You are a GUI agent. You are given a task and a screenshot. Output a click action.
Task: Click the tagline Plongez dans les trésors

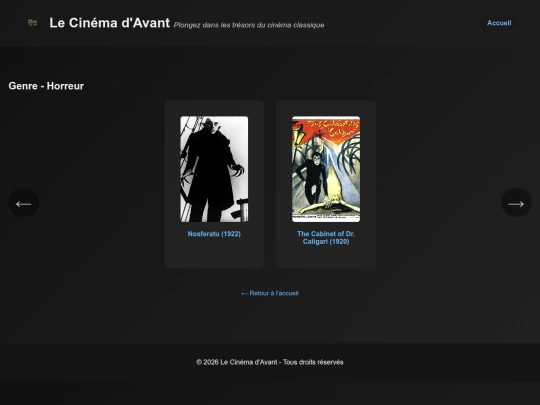249,25
